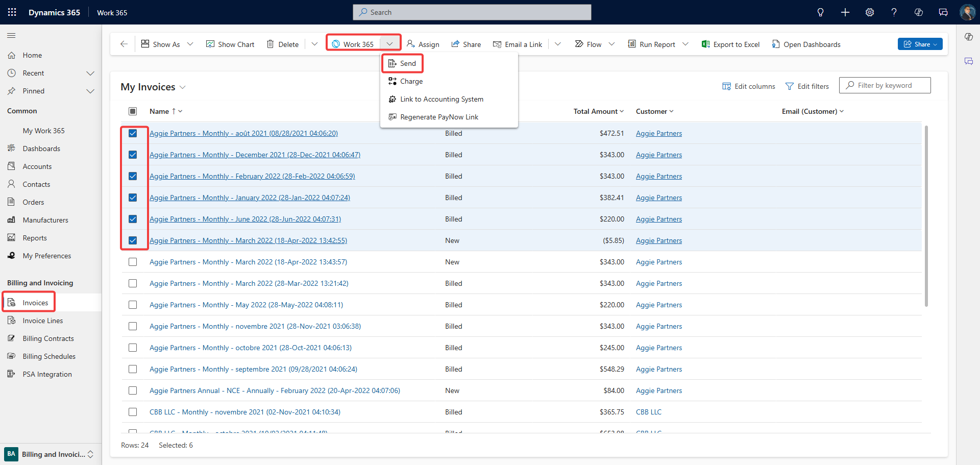
Task: Uncheck the June 2022 invoice row
Action: (133, 219)
